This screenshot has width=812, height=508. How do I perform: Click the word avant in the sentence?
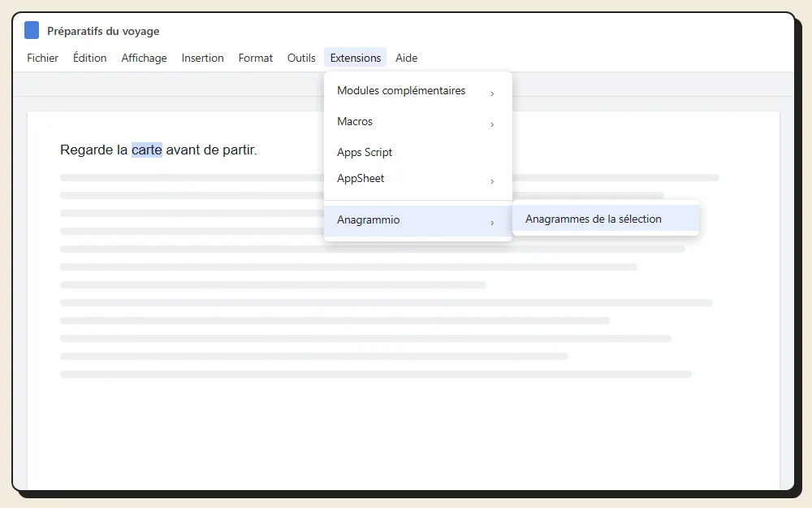pyautogui.click(x=183, y=150)
